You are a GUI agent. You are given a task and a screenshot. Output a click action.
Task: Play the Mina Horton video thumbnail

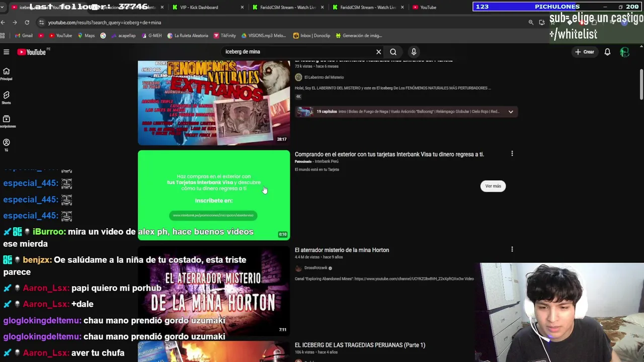(214, 290)
